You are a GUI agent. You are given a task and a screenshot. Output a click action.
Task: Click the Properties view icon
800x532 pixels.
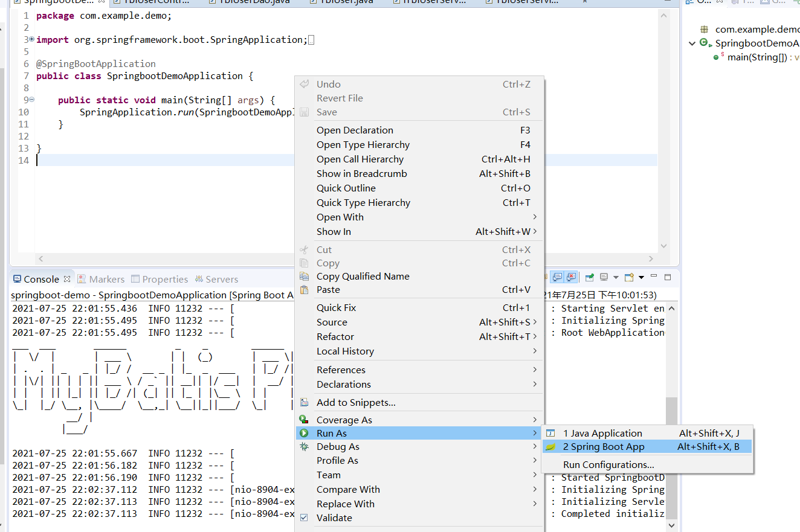135,279
